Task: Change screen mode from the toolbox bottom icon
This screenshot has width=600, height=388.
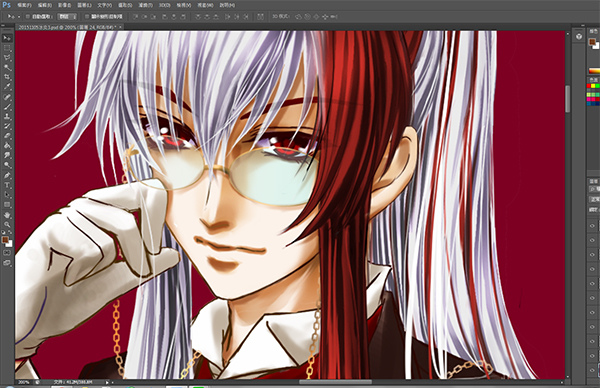Action: 7,263
